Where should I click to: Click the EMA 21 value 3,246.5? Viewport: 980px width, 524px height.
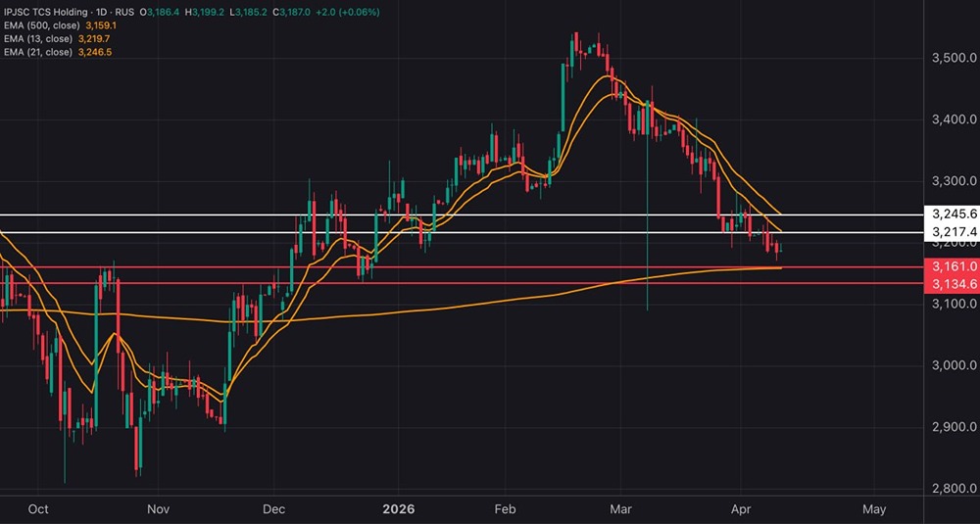coord(93,53)
